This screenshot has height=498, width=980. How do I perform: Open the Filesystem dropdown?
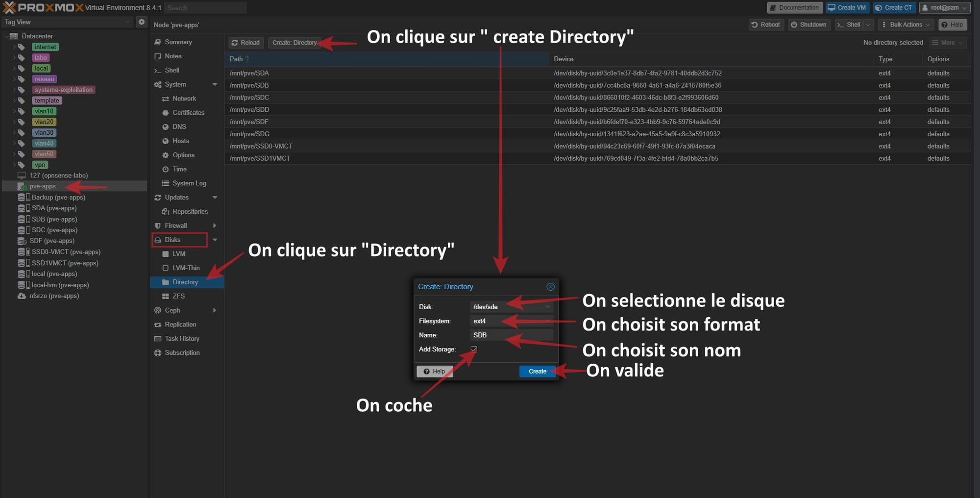547,321
